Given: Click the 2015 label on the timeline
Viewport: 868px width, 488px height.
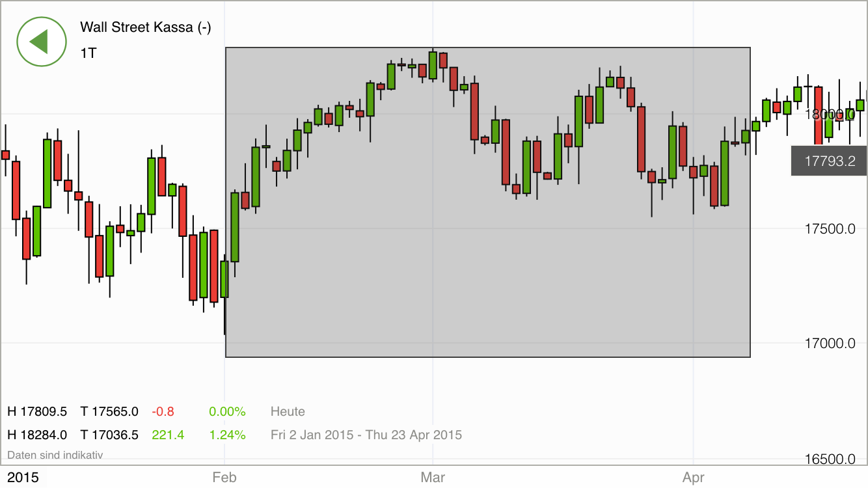Looking at the screenshot, I should click(21, 477).
